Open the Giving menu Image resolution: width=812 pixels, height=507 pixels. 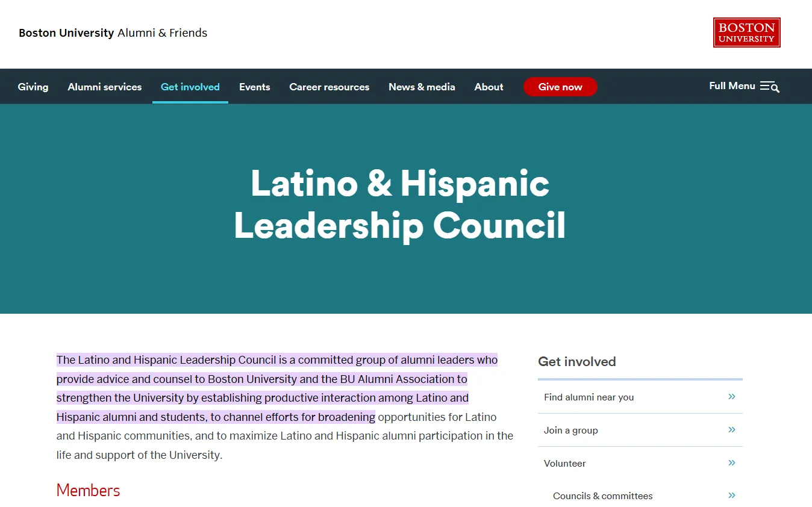33,87
